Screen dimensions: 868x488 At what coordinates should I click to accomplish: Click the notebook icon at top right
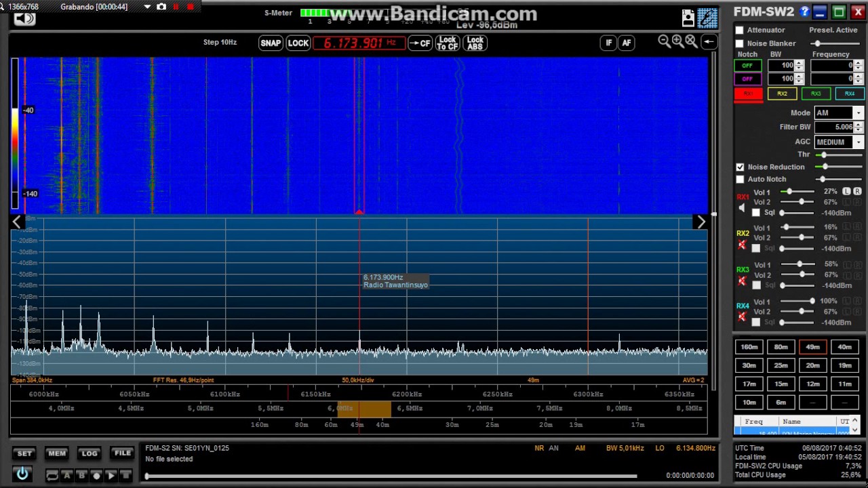pos(688,18)
